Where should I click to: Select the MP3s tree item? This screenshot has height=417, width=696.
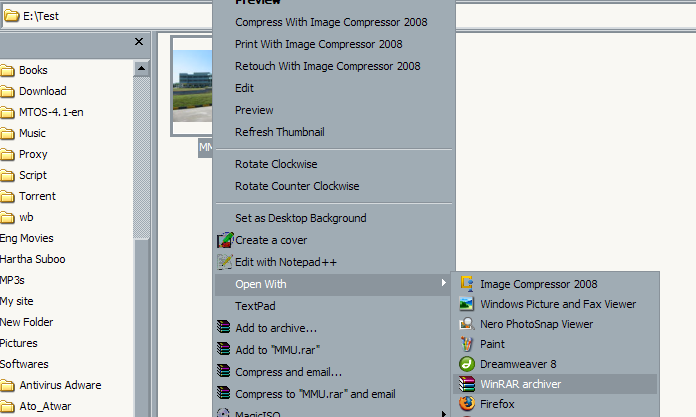(x=12, y=280)
